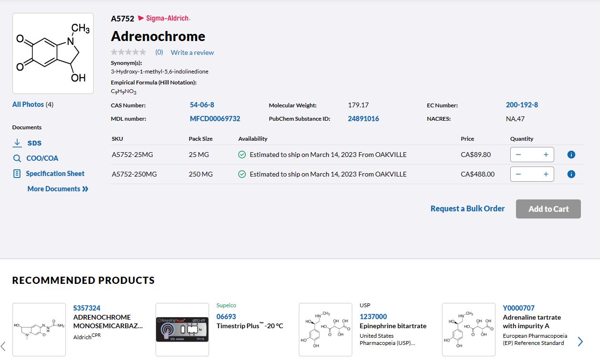Open the Adrenochrome structure image

[x=53, y=53]
